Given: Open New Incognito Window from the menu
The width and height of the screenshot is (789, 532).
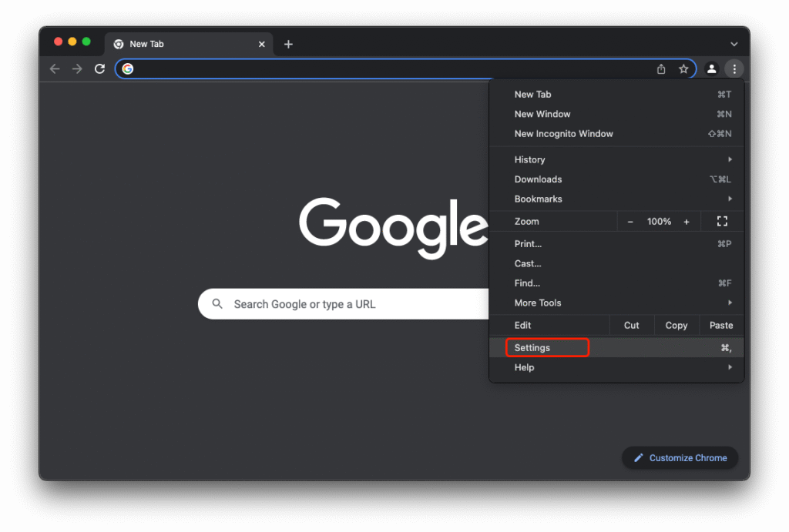Looking at the screenshot, I should [563, 133].
